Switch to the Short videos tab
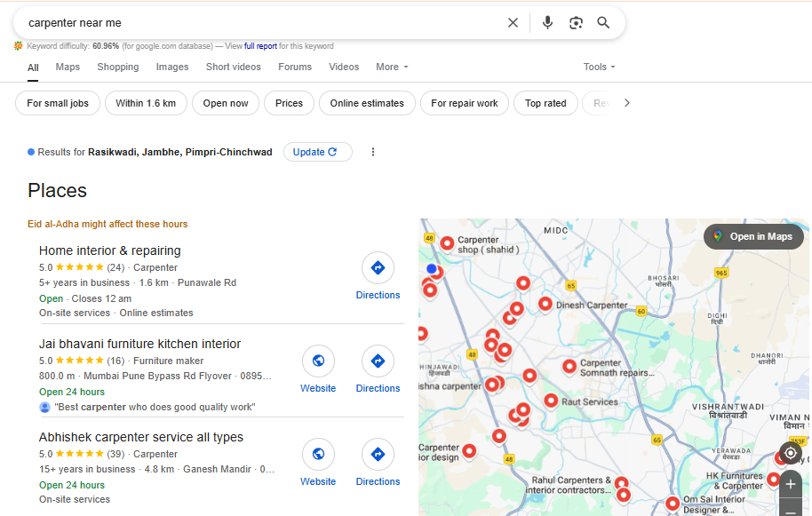 pyautogui.click(x=234, y=67)
